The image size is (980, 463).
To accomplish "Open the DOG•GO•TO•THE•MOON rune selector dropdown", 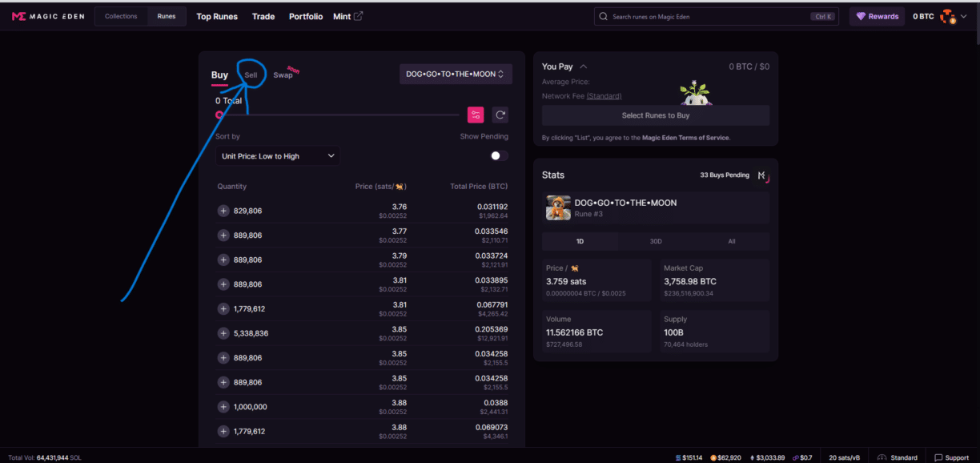I will (456, 73).
